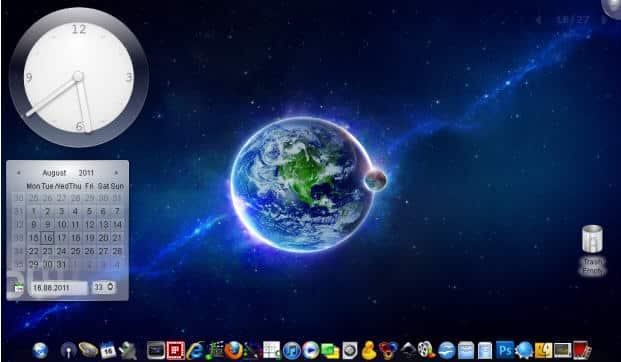Select August 7 in the calendar
Viewport: 621px width, 362px height.
pos(117,211)
